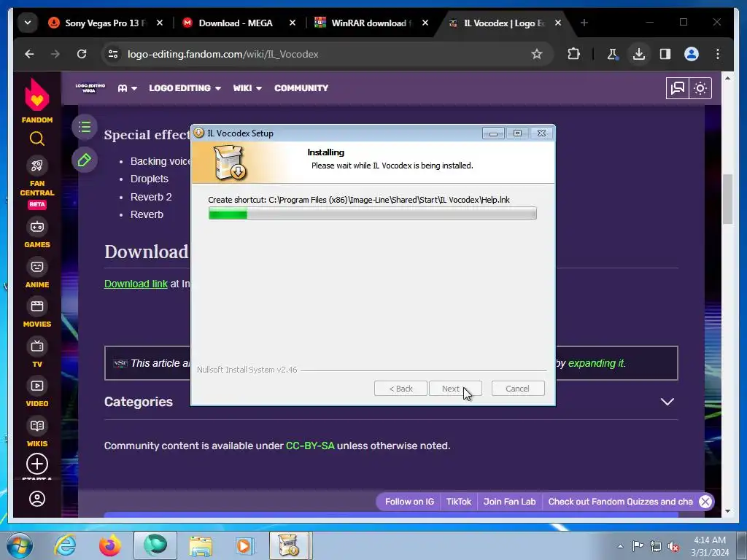Open Fan Central rocket icon
Screen dimensions: 747x560
coord(36,166)
